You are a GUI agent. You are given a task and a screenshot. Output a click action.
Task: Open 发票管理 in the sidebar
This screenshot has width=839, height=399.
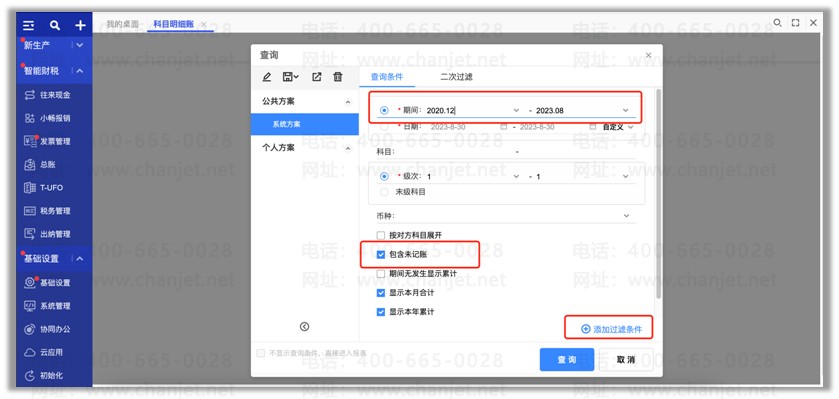48,141
